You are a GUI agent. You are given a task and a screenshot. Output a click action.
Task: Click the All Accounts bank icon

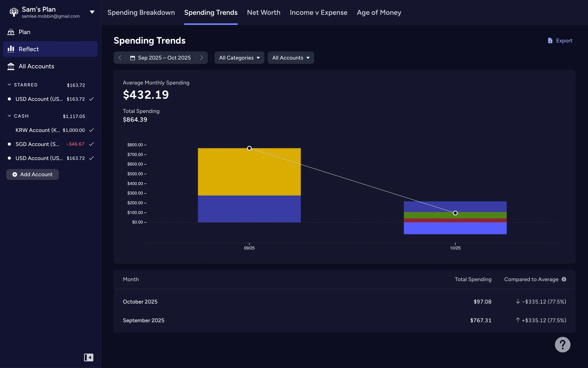(x=11, y=66)
